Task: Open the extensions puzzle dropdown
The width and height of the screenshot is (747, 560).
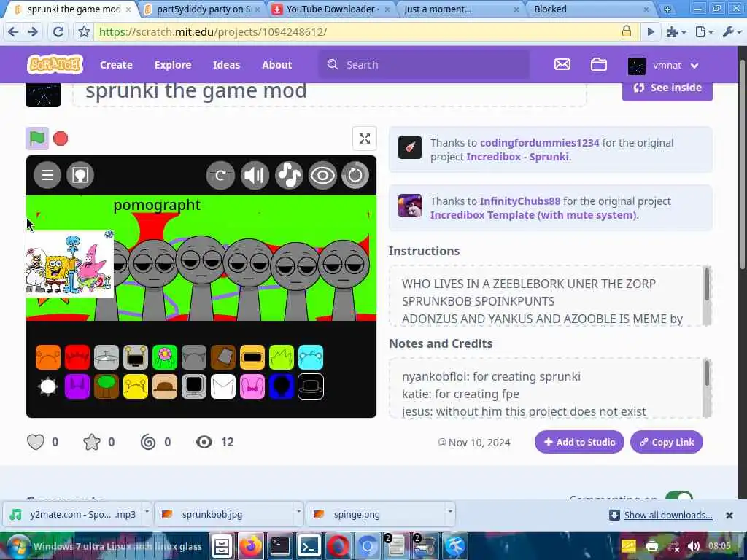Action: (676, 32)
